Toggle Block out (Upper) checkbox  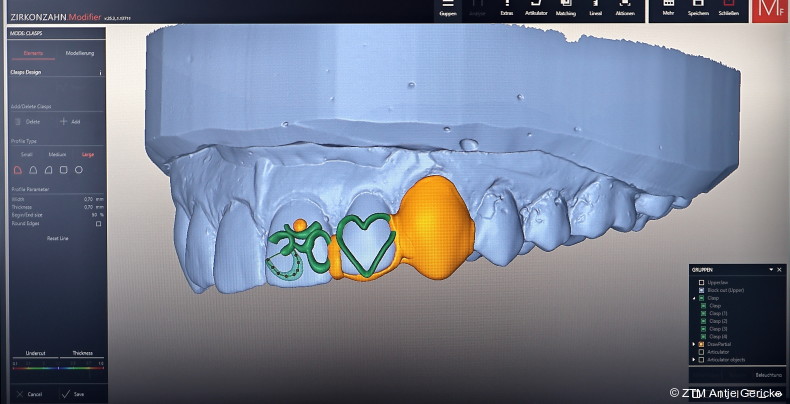702,290
